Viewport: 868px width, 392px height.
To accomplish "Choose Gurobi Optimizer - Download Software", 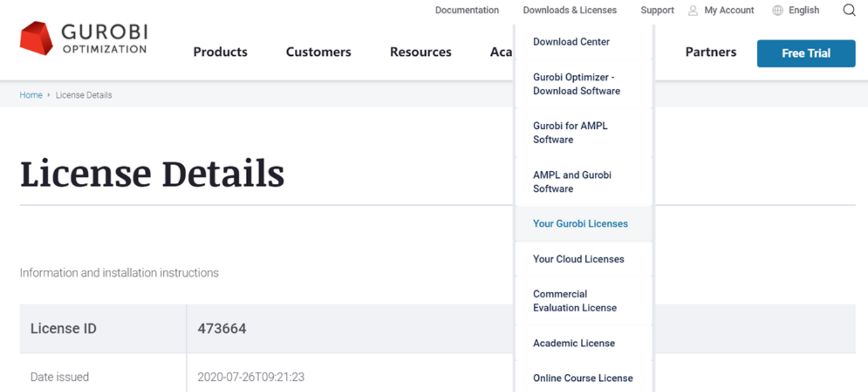I will pos(584,84).
